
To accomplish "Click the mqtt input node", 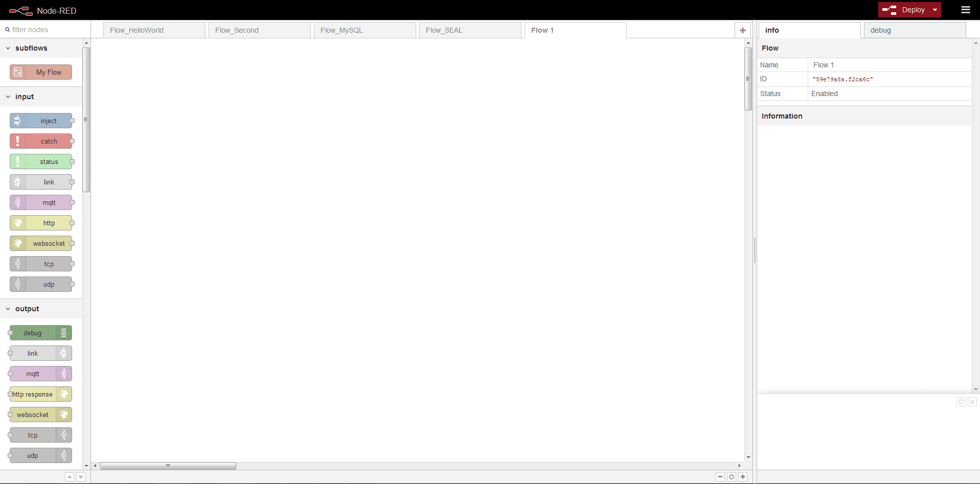I will pos(41,202).
